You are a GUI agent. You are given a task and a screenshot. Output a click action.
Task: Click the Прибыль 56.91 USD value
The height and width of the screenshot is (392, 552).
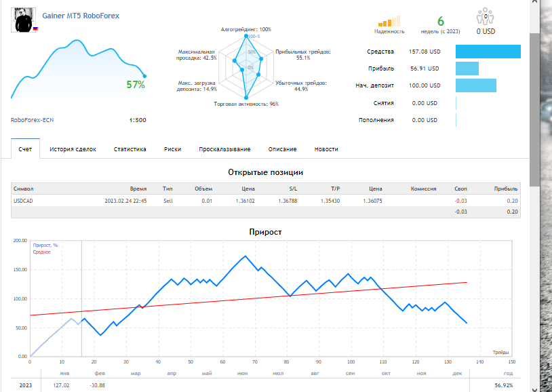425,68
